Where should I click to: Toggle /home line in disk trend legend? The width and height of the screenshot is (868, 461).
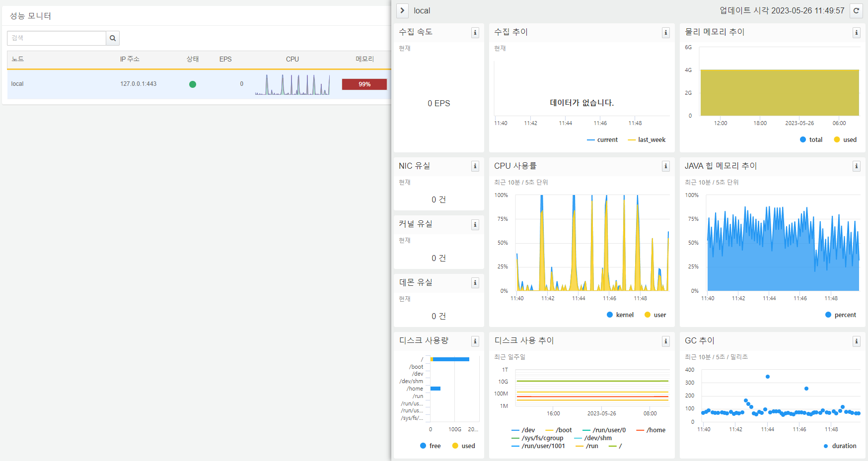(651, 430)
